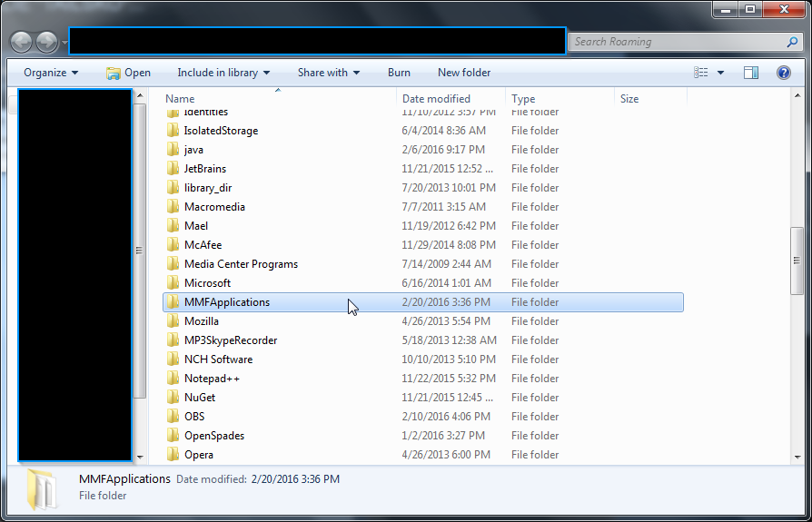Open the view options dropdown arrow
Viewport: 812px width, 522px height.
point(720,73)
